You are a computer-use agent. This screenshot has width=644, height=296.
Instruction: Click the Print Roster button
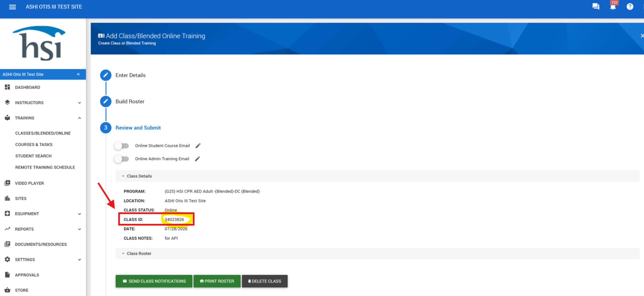click(x=217, y=281)
